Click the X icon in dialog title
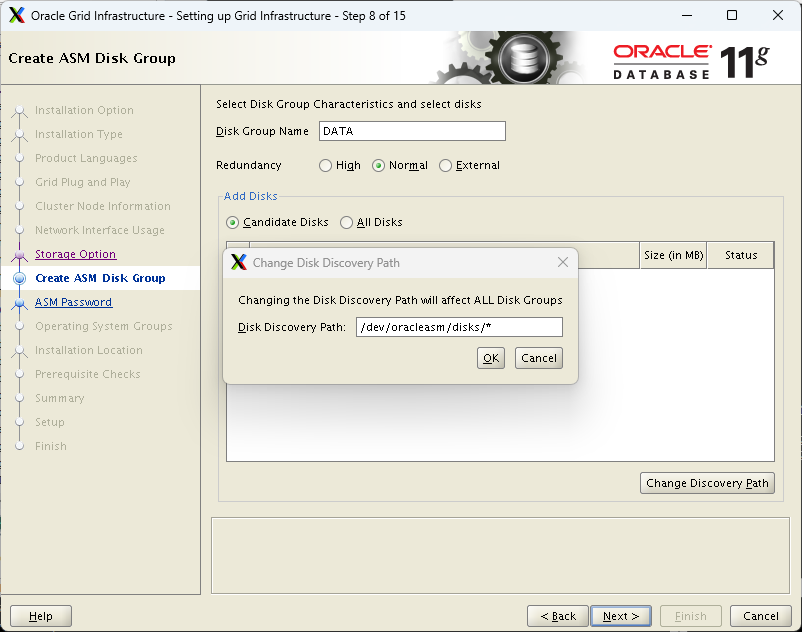The height and width of the screenshot is (632, 802). click(239, 262)
